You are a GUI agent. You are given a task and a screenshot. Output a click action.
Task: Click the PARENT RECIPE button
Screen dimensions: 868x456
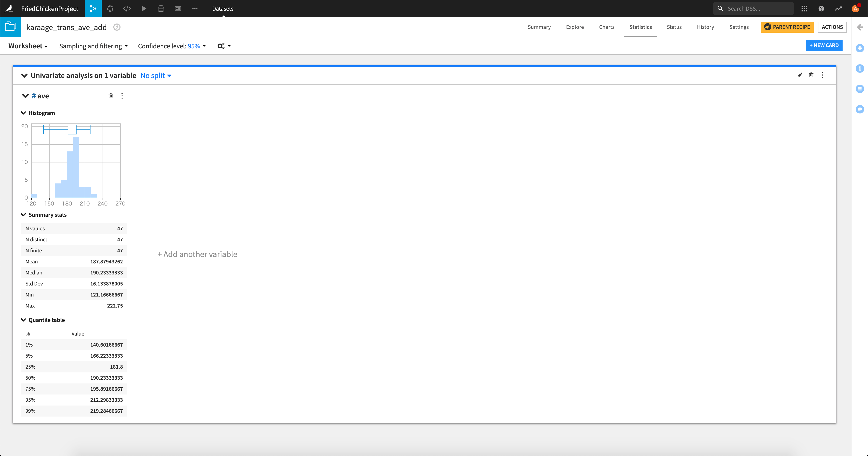(x=787, y=27)
